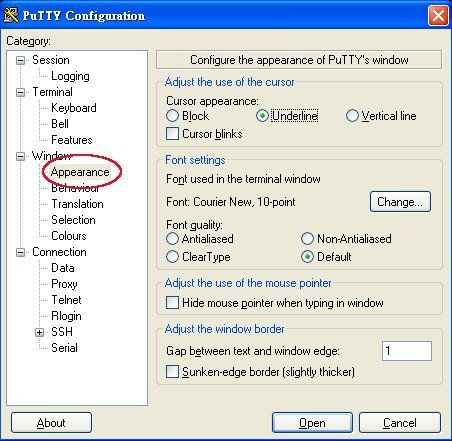Focus the gap between text field

(407, 351)
